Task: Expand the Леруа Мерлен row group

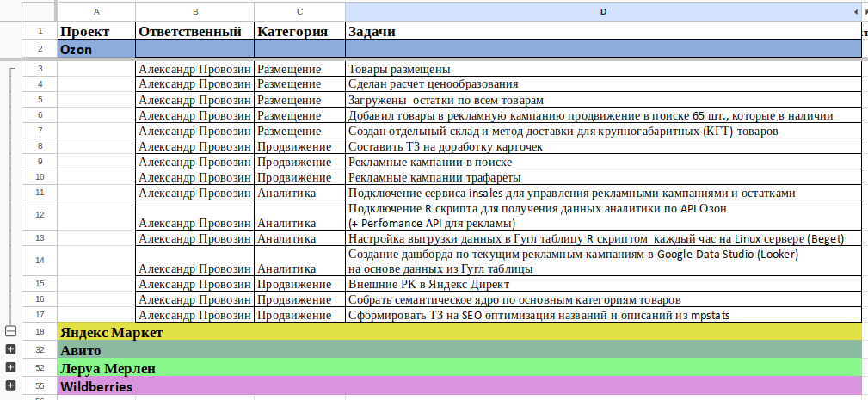Action: [10, 367]
